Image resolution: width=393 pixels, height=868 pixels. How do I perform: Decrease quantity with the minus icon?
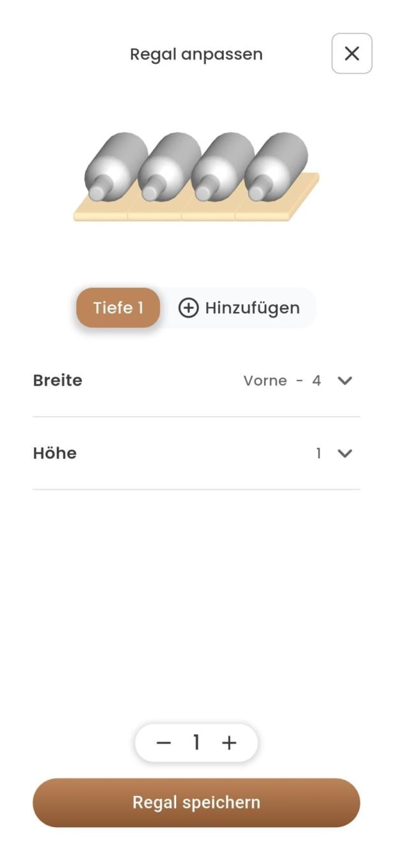[x=164, y=743]
